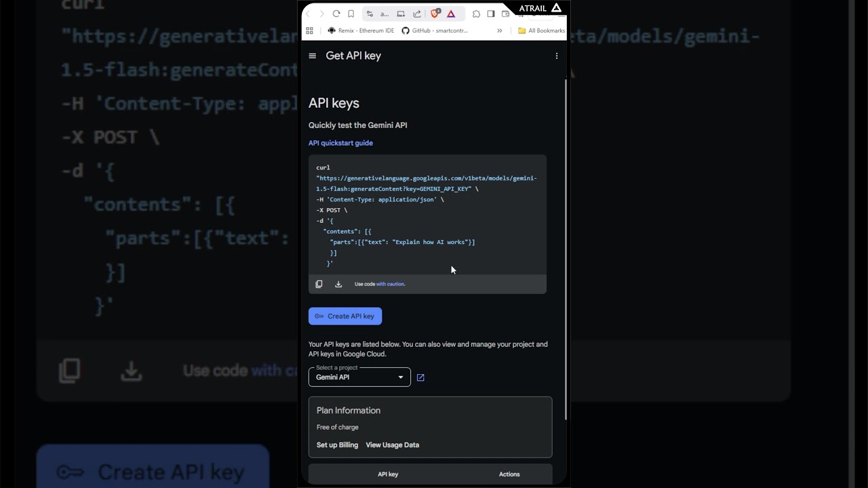Click View Usage Data

[393, 445]
